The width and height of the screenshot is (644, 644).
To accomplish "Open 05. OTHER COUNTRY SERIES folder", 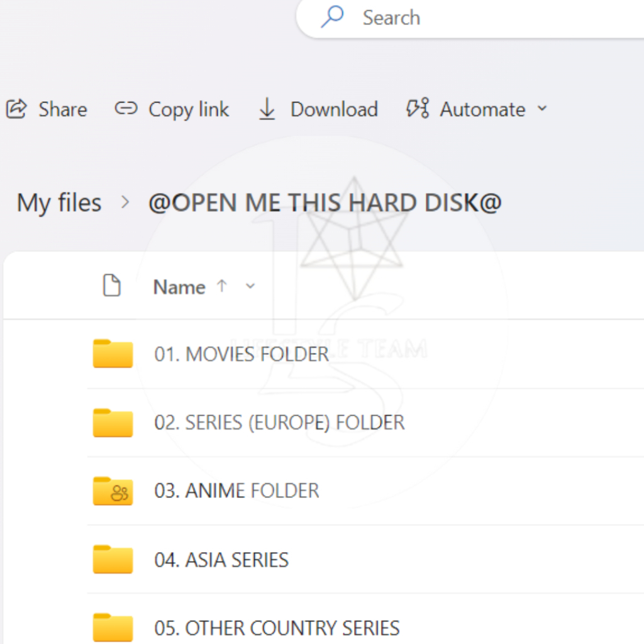I will click(277, 628).
